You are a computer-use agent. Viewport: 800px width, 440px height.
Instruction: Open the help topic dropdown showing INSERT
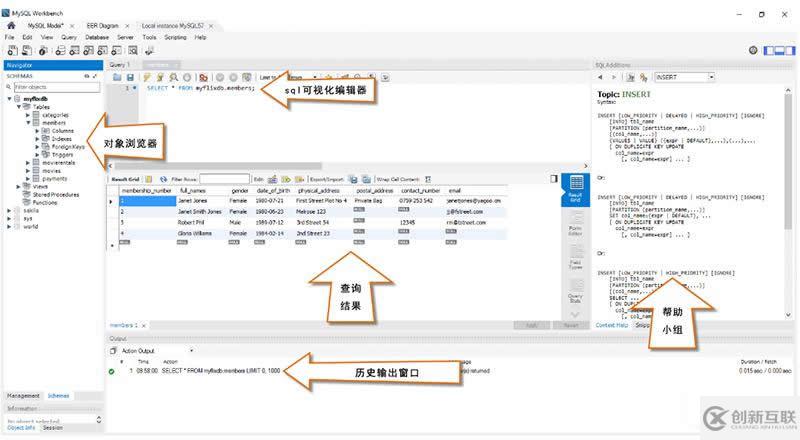click(711, 77)
